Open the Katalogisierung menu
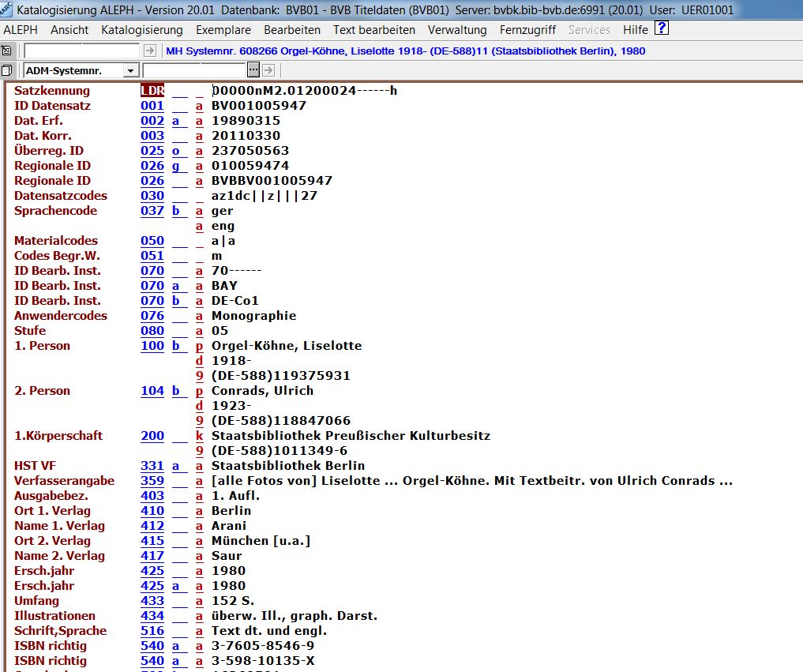Screen dimensions: 803x672 pos(142,30)
